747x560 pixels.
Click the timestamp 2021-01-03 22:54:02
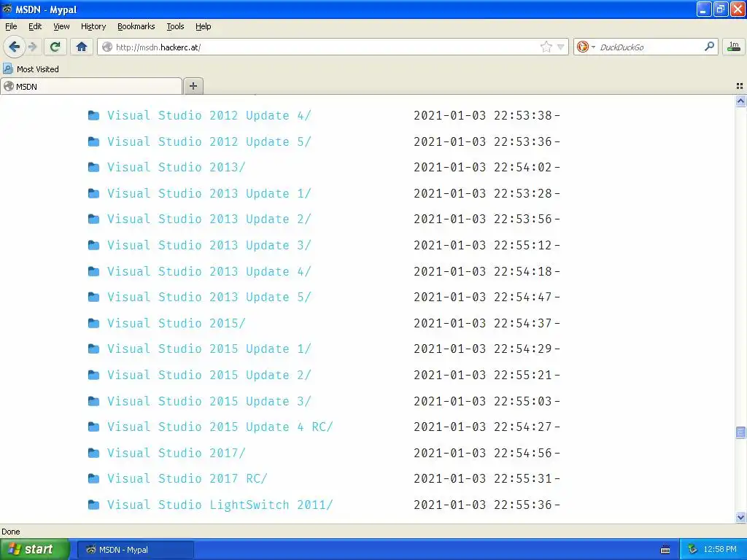[483, 167]
